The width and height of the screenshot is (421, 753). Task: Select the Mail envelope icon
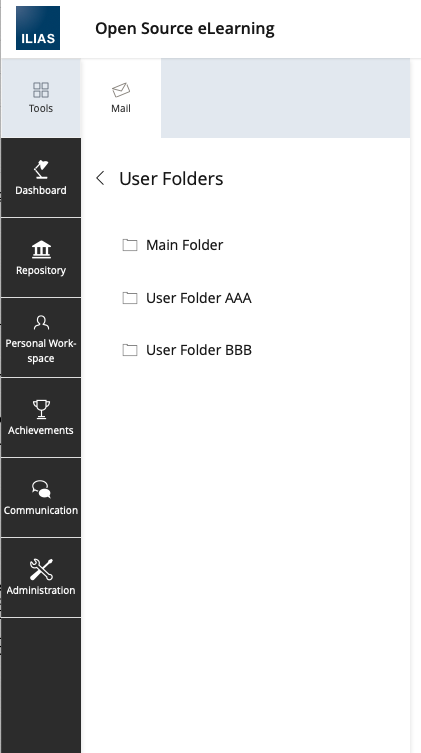[x=121, y=90]
